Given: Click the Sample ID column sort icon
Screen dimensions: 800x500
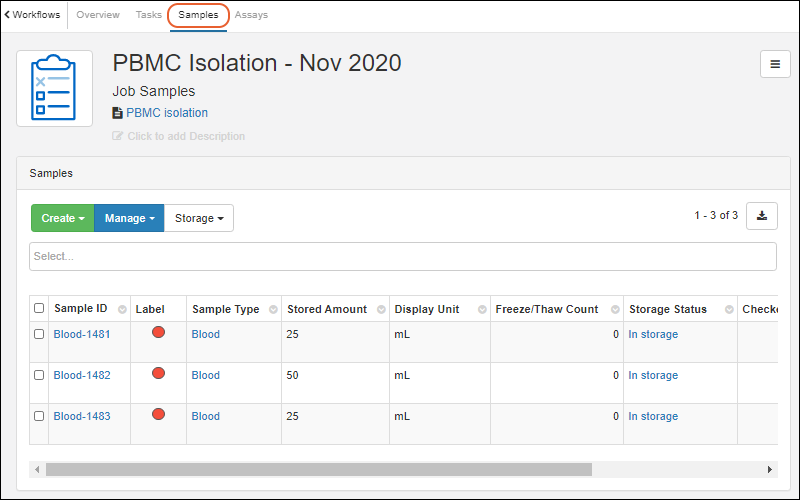Looking at the screenshot, I should [122, 310].
